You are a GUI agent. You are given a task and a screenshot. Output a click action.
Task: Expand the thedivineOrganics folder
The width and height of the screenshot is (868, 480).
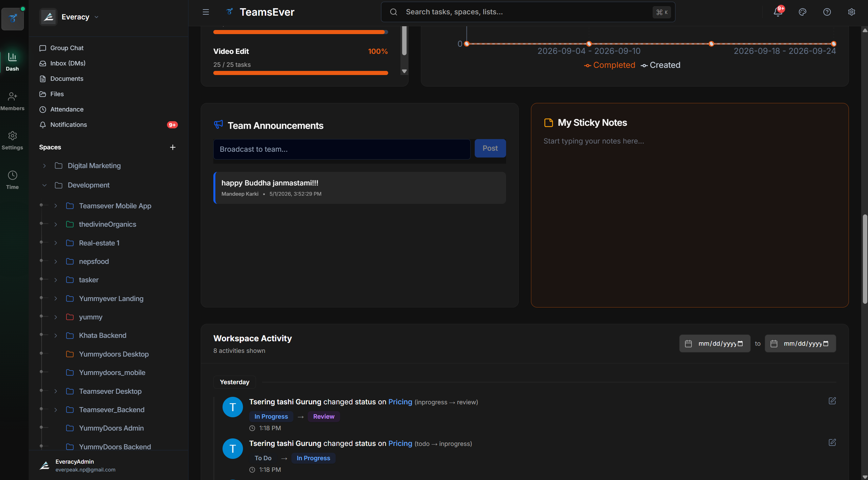[56, 224]
